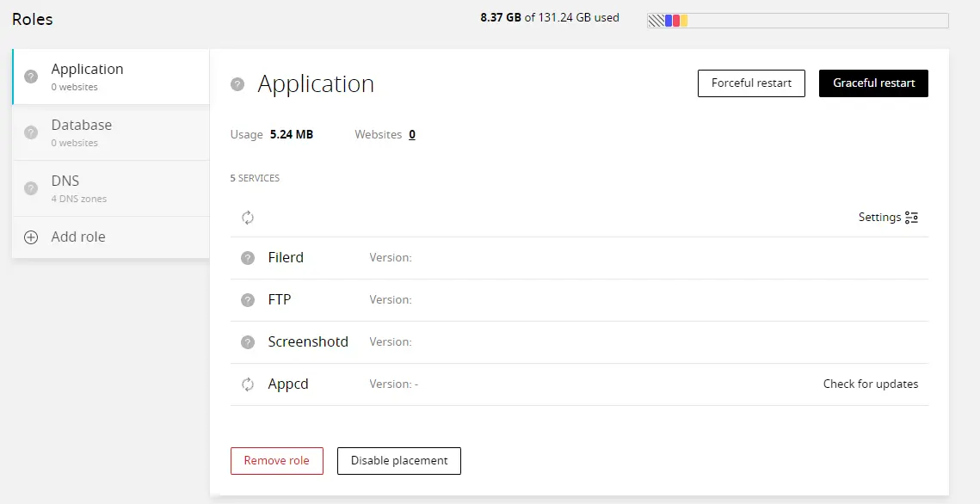The width and height of the screenshot is (980, 504).
Task: Click the Settings sliders icon
Action: [x=912, y=218]
